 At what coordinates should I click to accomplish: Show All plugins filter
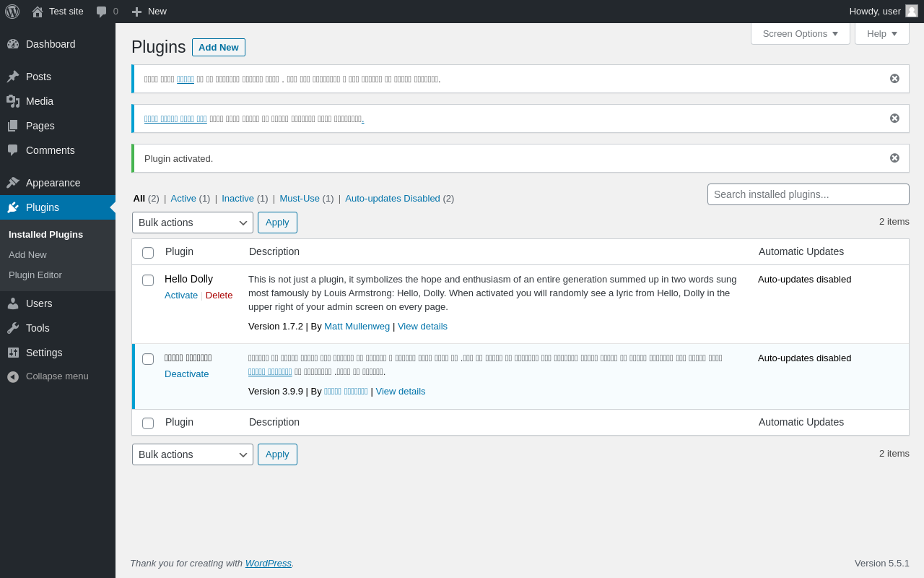pos(139,198)
